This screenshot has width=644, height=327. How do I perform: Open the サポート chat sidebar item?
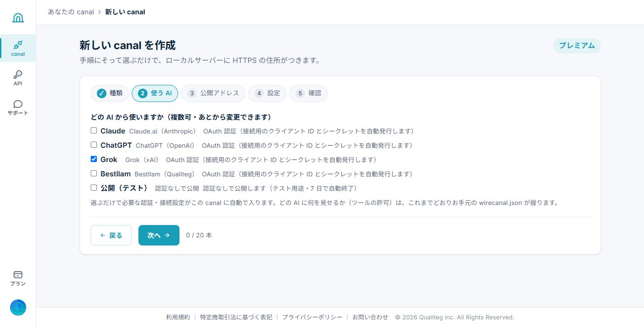18,108
